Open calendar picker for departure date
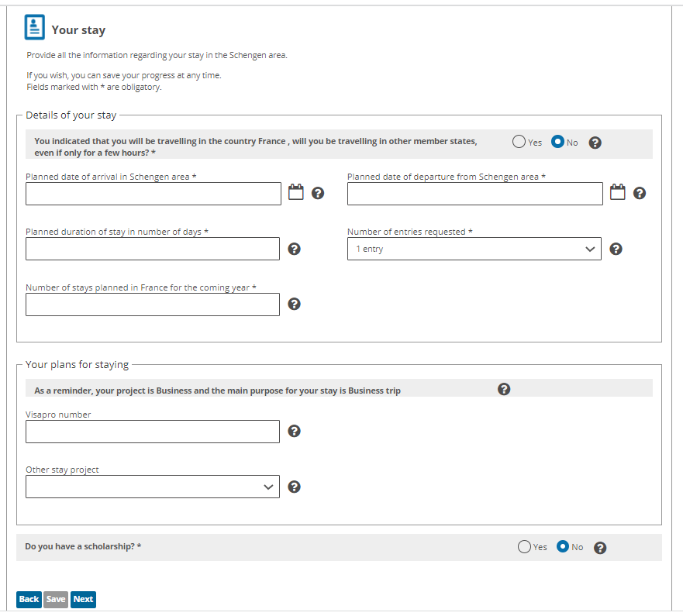The image size is (683, 616). [x=617, y=192]
